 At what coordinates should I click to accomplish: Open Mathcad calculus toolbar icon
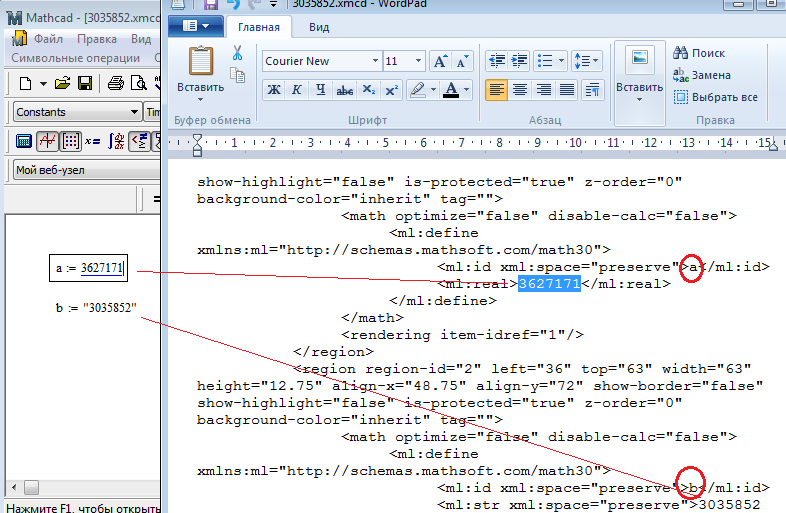point(116,141)
